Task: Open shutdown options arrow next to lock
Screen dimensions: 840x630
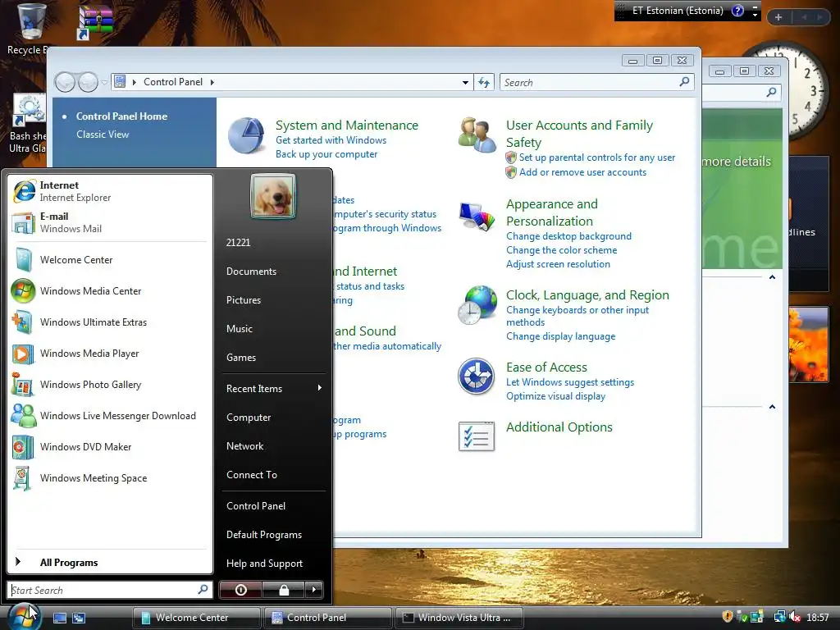Action: click(x=314, y=590)
